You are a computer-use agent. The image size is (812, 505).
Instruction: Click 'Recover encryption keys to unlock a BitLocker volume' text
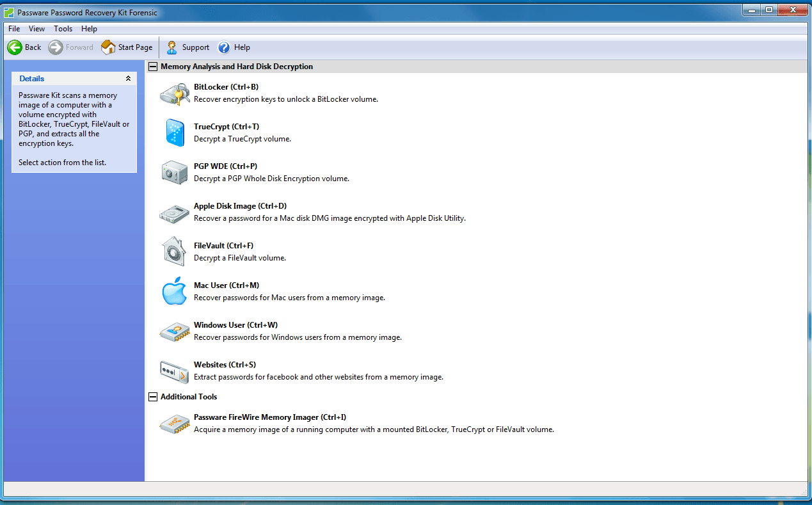pos(286,99)
